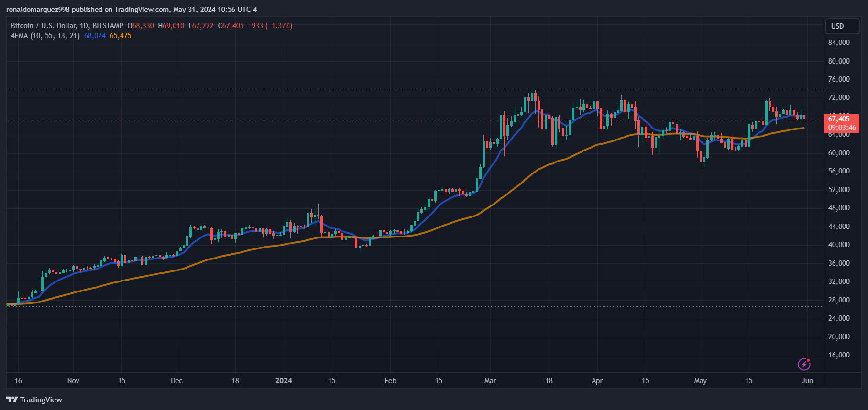Screen dimensions: 868x410
Task: Click the 40,000 price axis label
Action: (839, 245)
